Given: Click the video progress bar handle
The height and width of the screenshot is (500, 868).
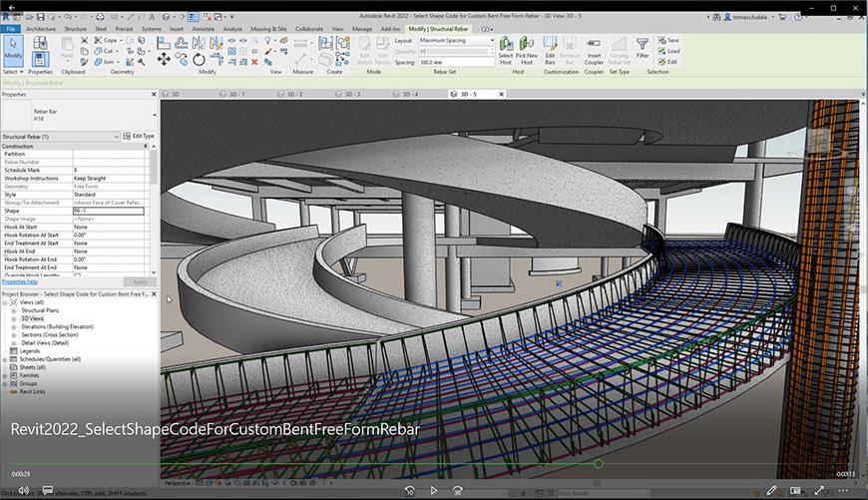Looking at the screenshot, I should click(x=599, y=463).
